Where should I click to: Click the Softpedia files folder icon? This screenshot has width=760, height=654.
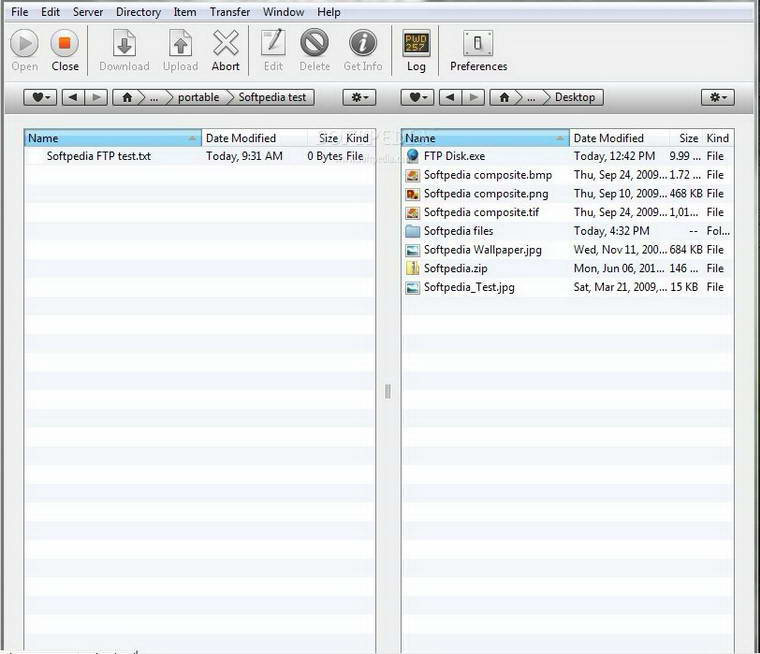[412, 231]
